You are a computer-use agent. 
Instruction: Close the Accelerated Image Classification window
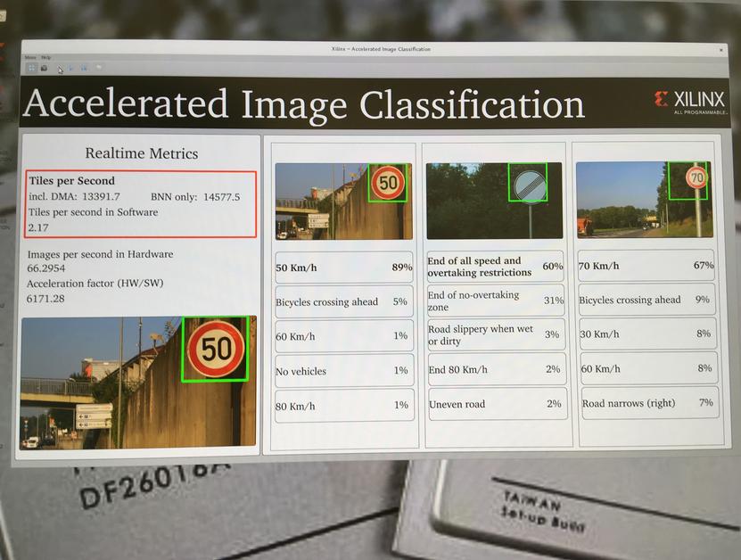pyautogui.click(x=721, y=50)
